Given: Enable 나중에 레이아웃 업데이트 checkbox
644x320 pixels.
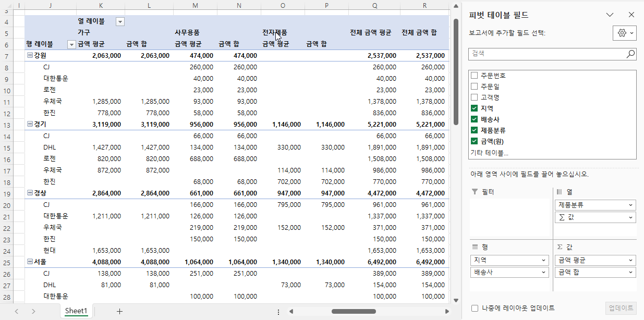Looking at the screenshot, I should tap(475, 308).
